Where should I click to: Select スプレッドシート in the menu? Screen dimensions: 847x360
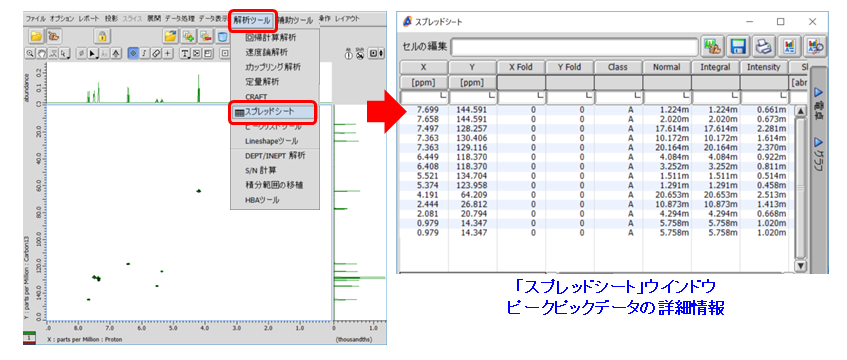pyautogui.click(x=273, y=112)
